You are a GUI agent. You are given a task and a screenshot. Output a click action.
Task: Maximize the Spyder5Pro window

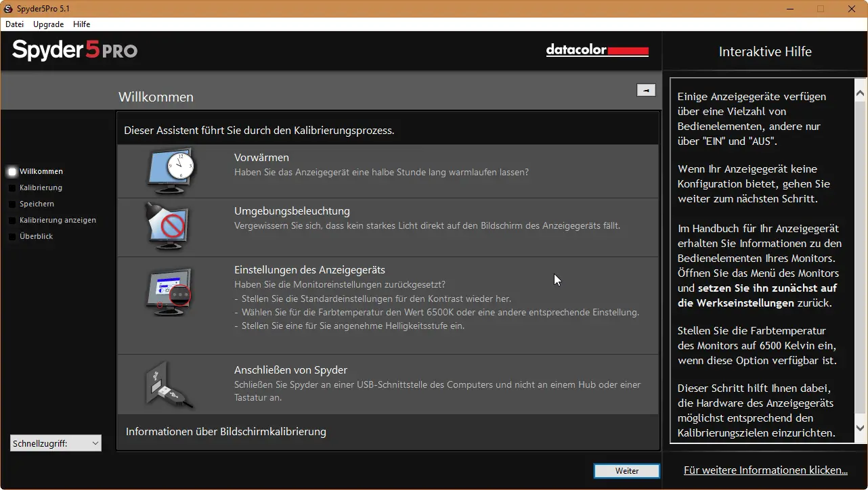point(821,9)
